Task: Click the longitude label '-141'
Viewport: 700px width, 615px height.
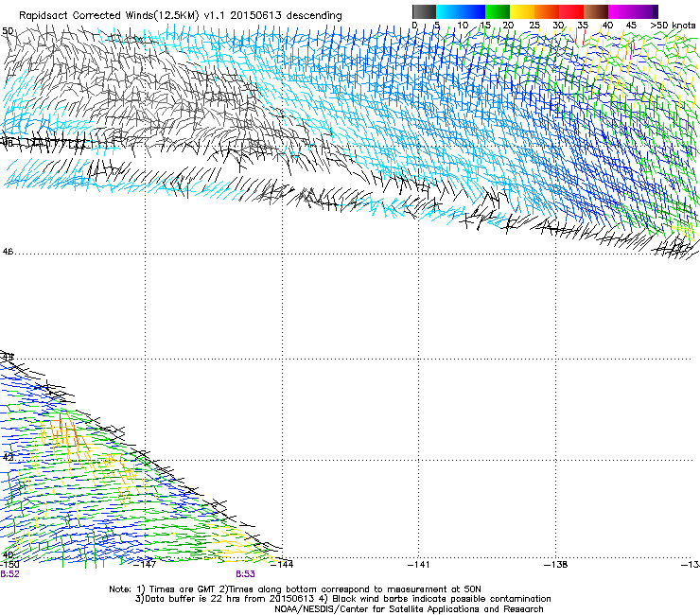Action: 419,565
